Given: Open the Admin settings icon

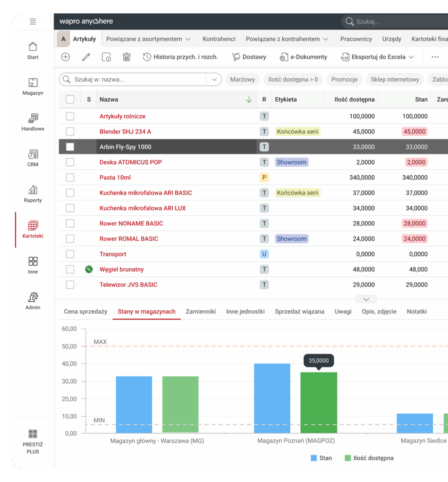Looking at the screenshot, I should coord(33,301).
